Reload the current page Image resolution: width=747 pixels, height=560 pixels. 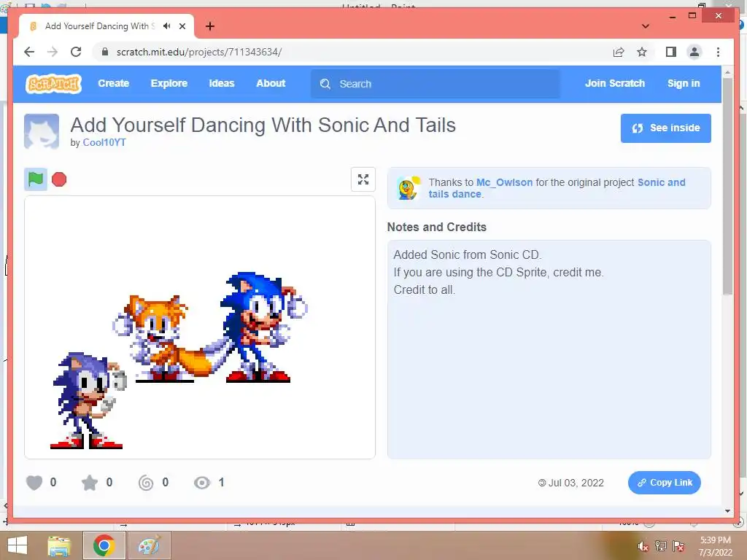coord(76,52)
